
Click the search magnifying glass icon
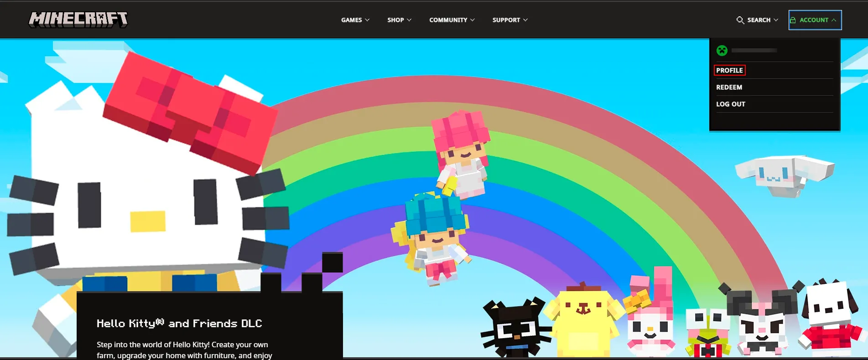[740, 20]
